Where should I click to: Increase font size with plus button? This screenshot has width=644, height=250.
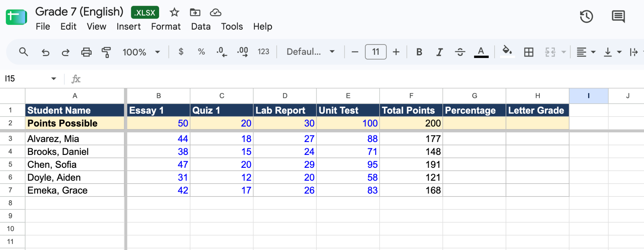[x=396, y=52]
